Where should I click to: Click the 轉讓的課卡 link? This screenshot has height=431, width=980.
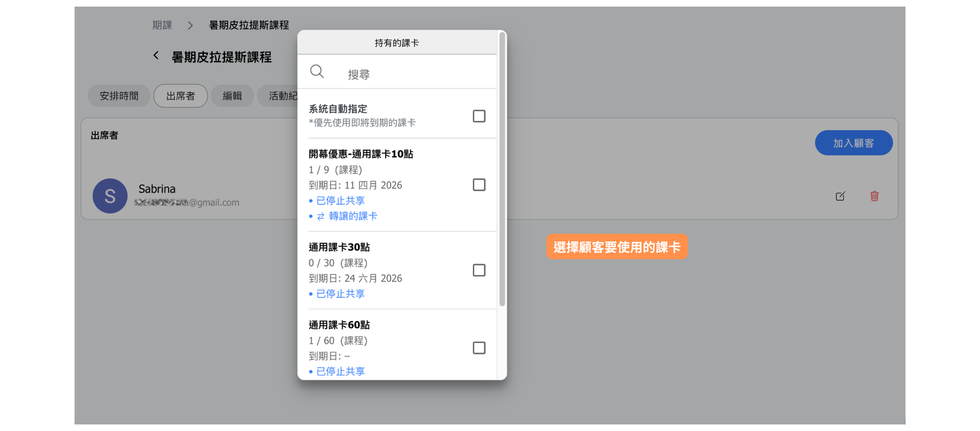click(353, 216)
